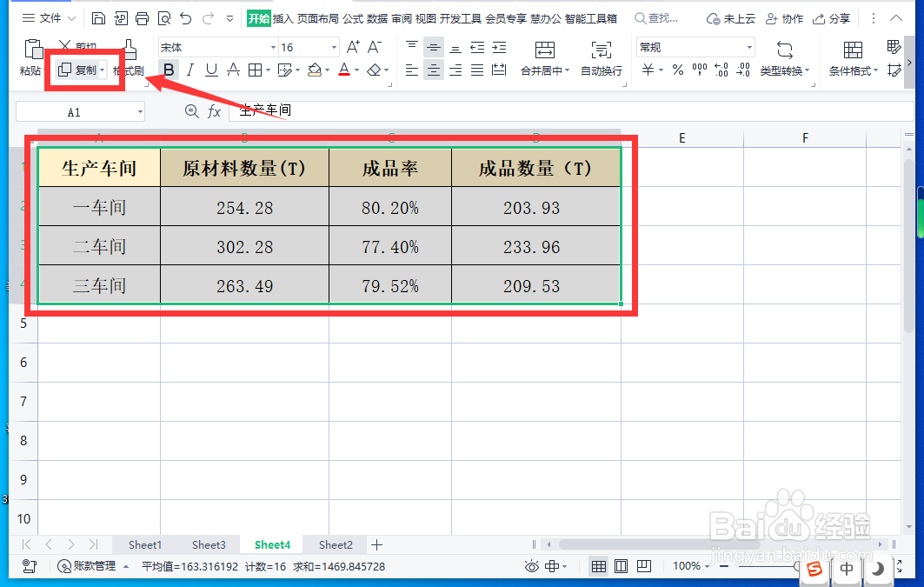The image size is (924, 587).
Task: Expand the currency ￥ dropdown arrow
Action: (661, 70)
